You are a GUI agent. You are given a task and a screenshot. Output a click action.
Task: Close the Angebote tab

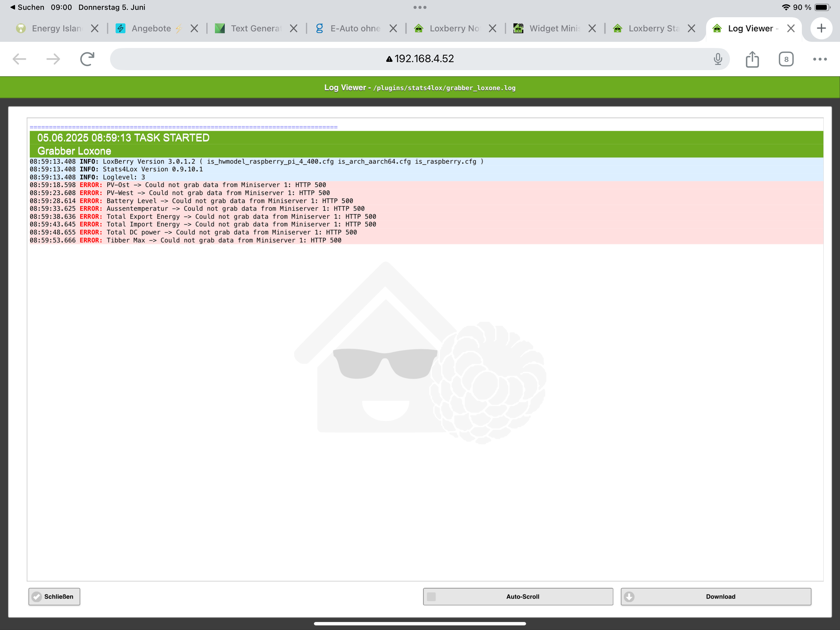[194, 29]
